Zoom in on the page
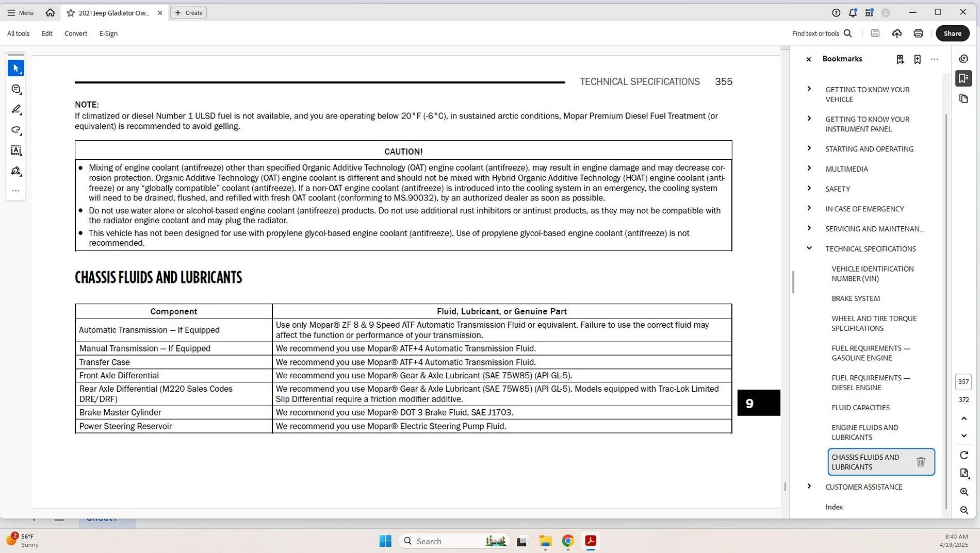The image size is (980, 553). pyautogui.click(x=964, y=492)
